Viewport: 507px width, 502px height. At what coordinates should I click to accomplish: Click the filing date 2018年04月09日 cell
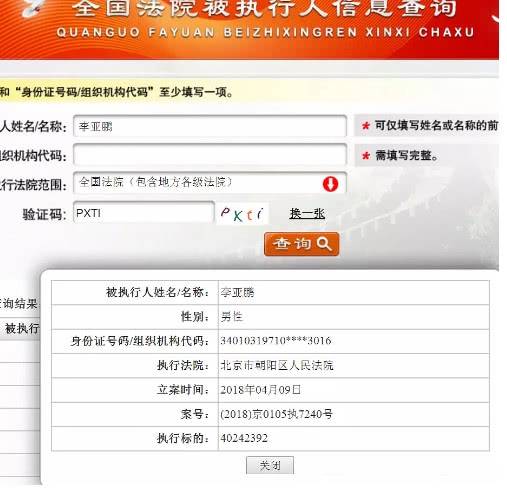[260, 390]
